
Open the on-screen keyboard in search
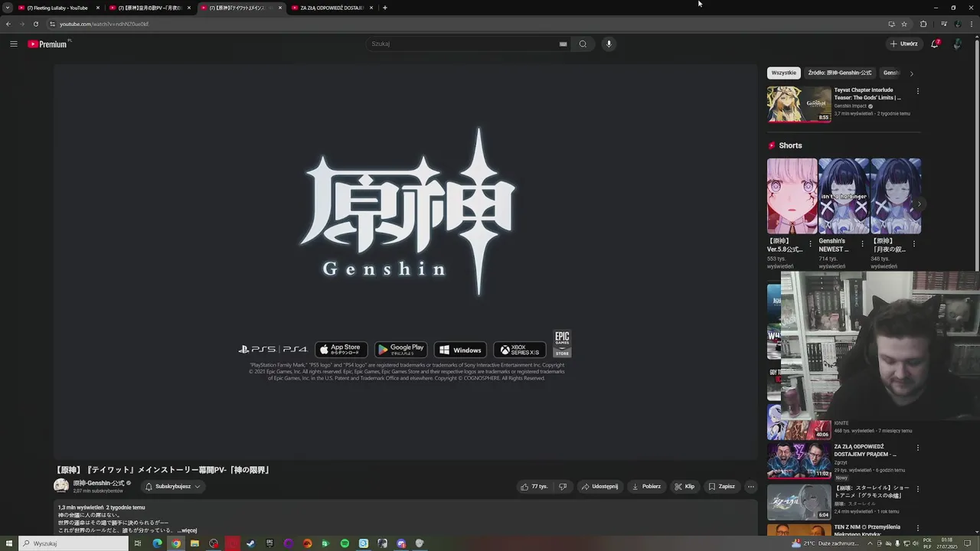click(563, 44)
